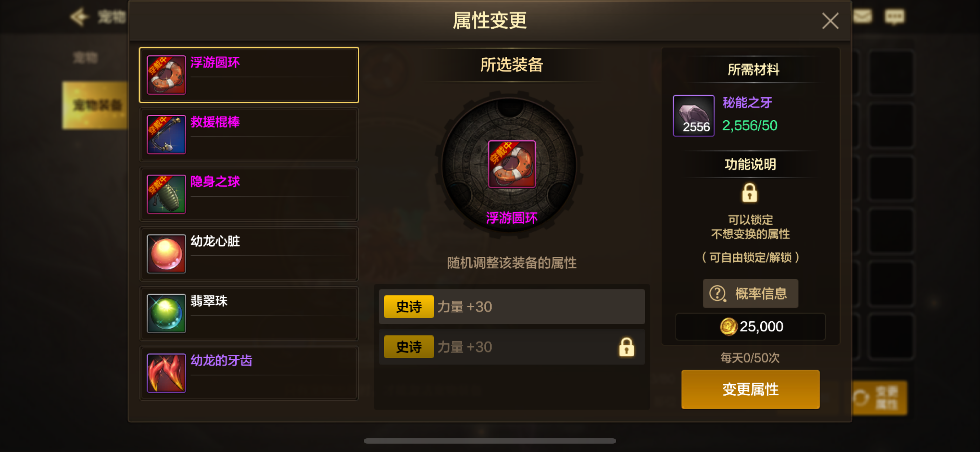Select the 幼龙的牙齿 fang icon
The width and height of the screenshot is (980, 452).
pyautogui.click(x=166, y=373)
